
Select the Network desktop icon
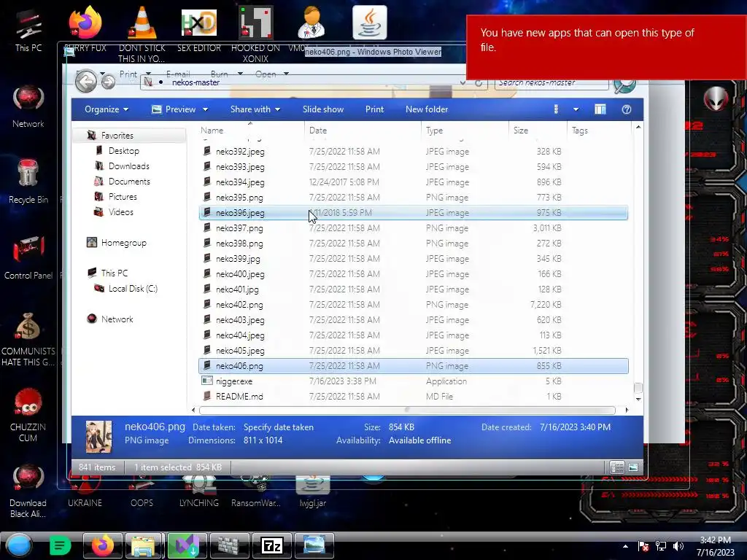(28, 106)
